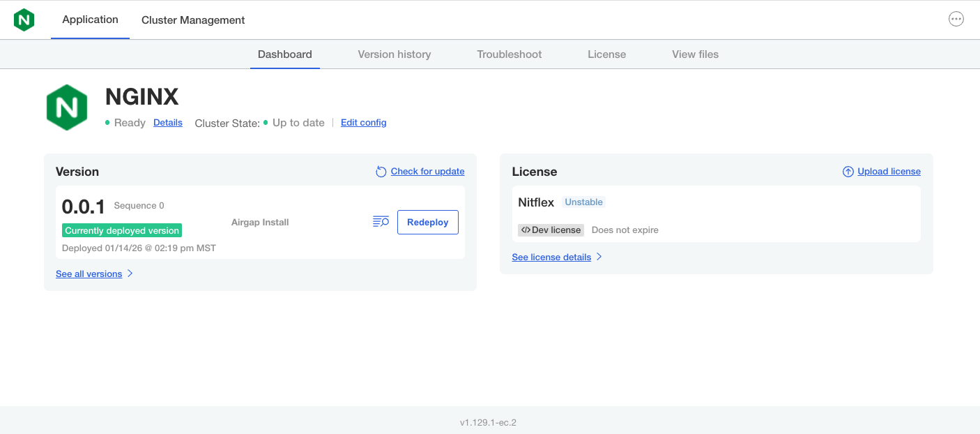980x434 pixels.
Task: Click the Details link next to Ready
Action: click(x=167, y=122)
